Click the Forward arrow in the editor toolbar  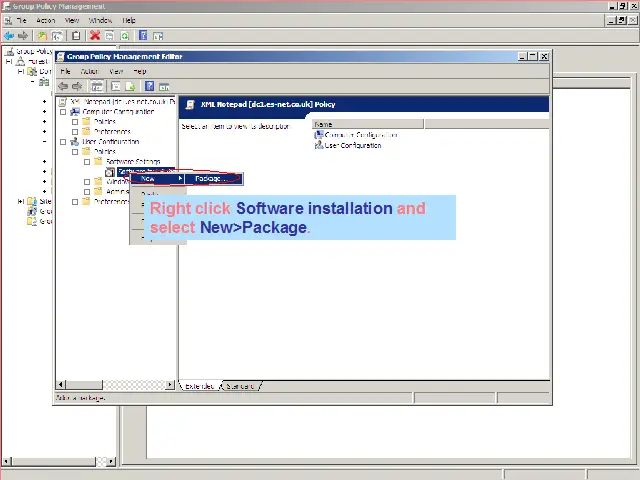[x=78, y=87]
